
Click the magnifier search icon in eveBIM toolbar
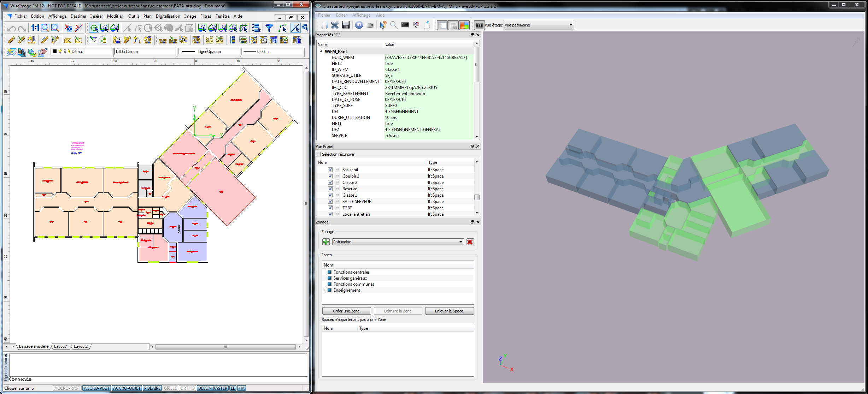coord(394,25)
